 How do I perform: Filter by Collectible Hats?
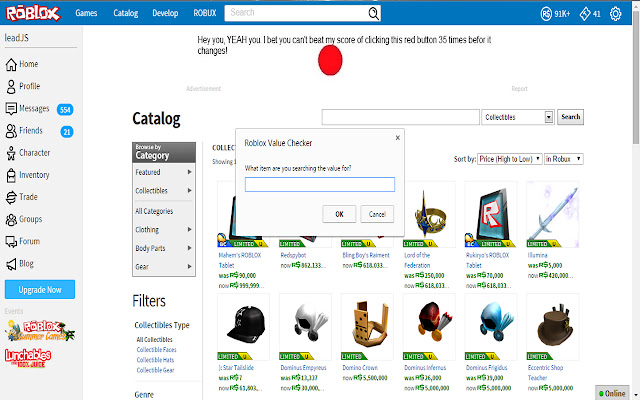pyautogui.click(x=155, y=360)
